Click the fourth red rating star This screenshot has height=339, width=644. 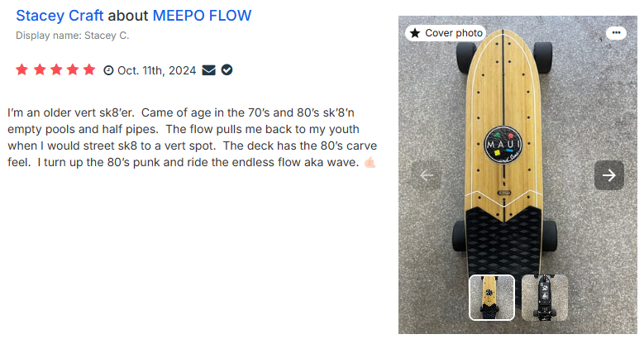pyautogui.click(x=72, y=70)
